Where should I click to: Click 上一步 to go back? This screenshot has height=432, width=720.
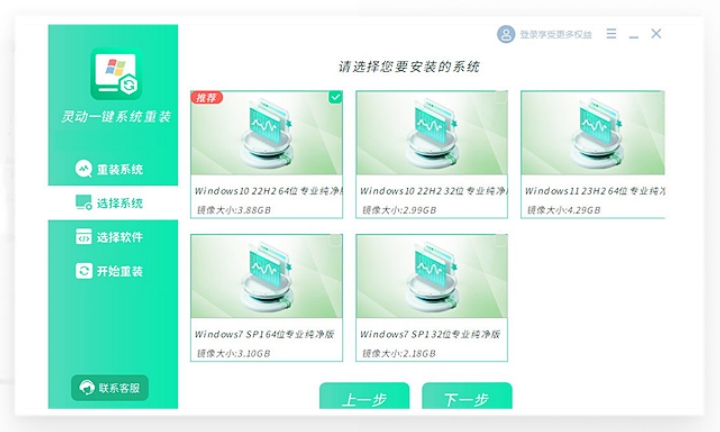pos(364,396)
